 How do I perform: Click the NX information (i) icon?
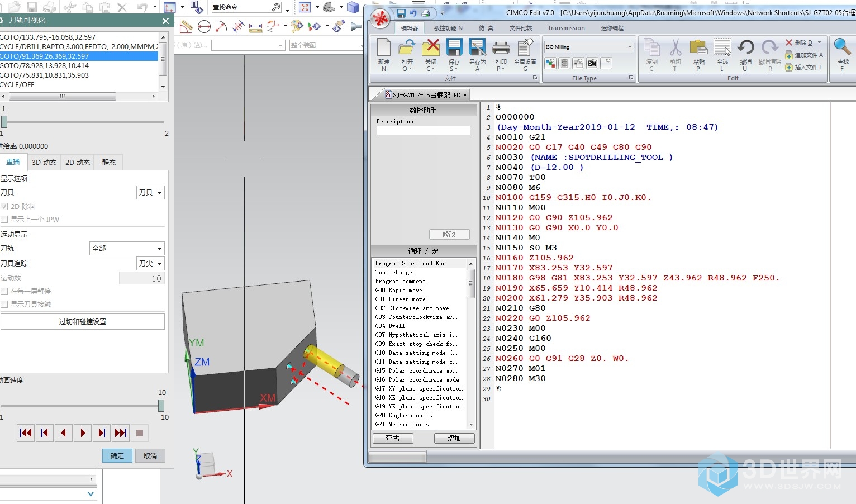(196, 7)
